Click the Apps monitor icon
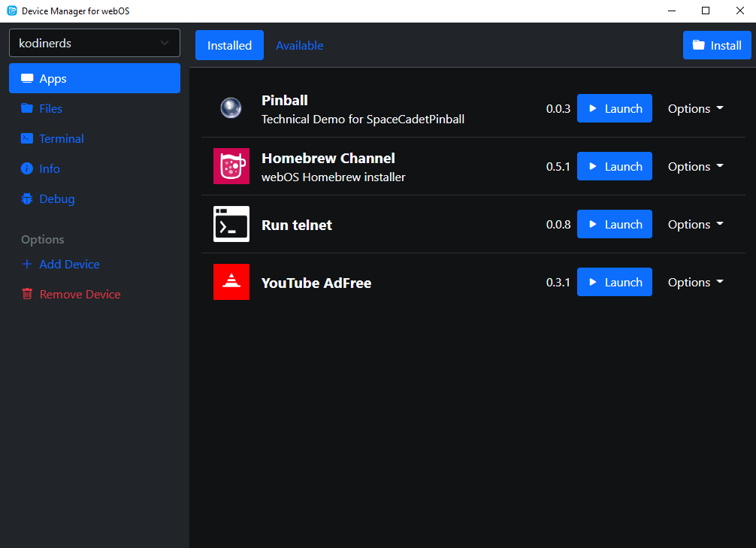756x548 pixels. click(27, 78)
